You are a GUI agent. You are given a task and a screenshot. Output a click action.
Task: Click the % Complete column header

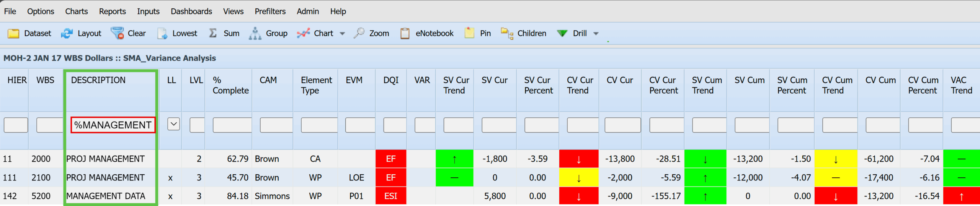tap(230, 85)
